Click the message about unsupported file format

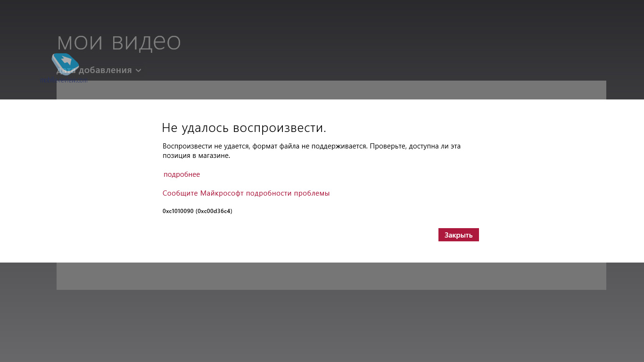click(264, 146)
